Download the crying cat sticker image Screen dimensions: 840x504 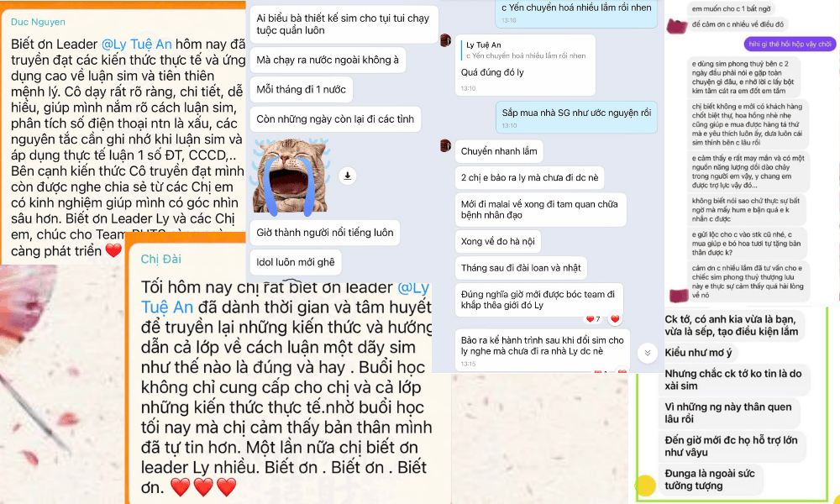pyautogui.click(x=347, y=176)
